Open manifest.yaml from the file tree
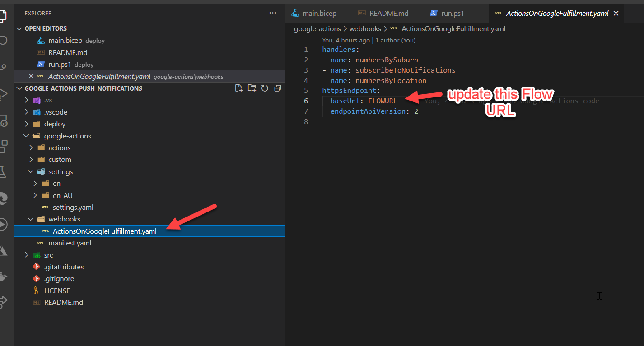 [70, 243]
